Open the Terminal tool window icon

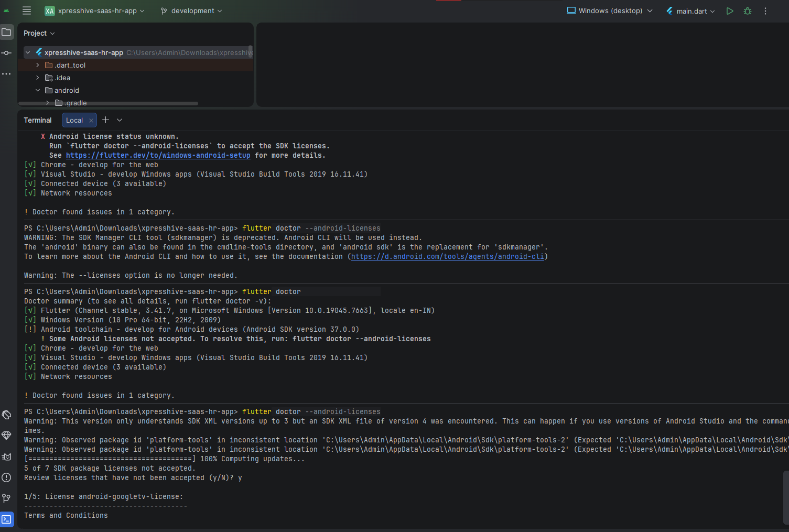coord(7,519)
